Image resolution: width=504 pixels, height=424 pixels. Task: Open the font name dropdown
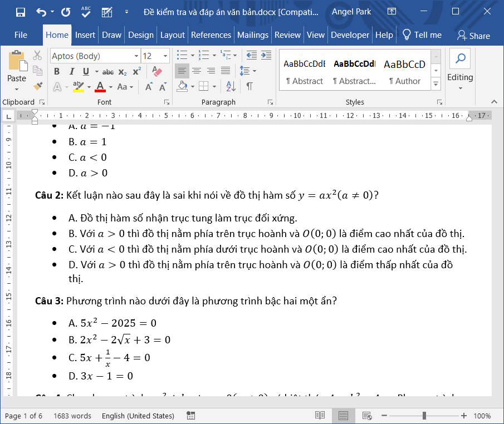pyautogui.click(x=136, y=56)
